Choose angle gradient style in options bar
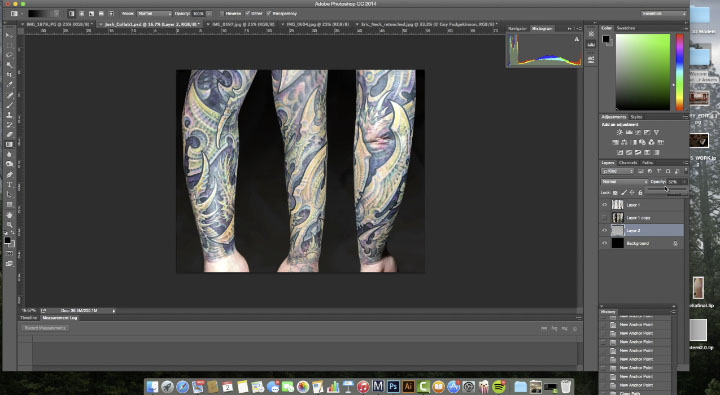This screenshot has width=720, height=395. tap(91, 13)
